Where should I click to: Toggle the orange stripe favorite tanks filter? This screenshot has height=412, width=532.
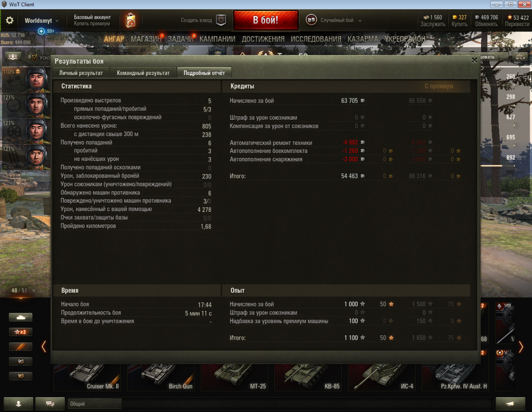pyautogui.click(x=21, y=347)
